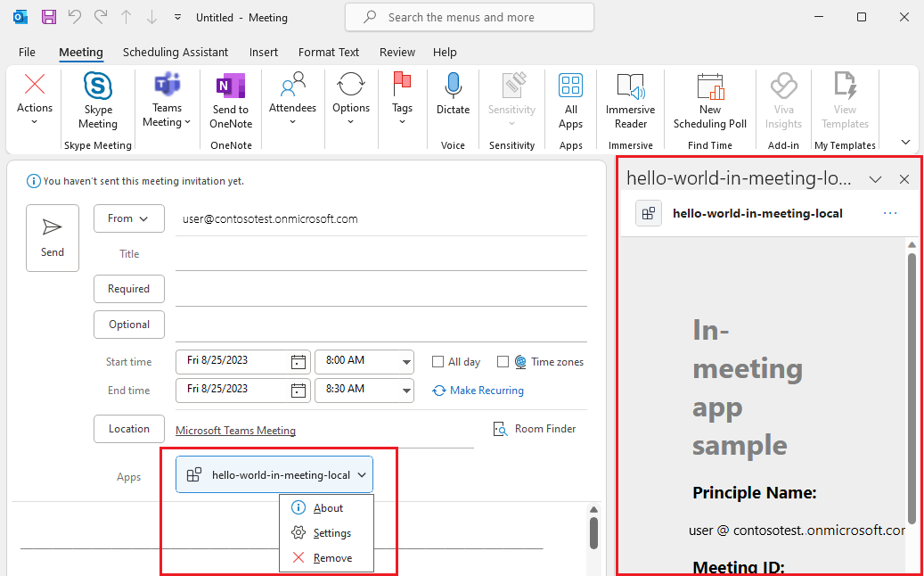Open the start date calendar picker
Image resolution: width=924 pixels, height=576 pixels.
(x=298, y=361)
